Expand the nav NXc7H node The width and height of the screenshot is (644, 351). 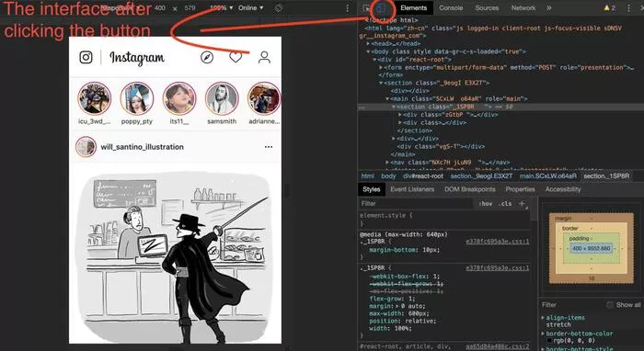click(x=387, y=163)
